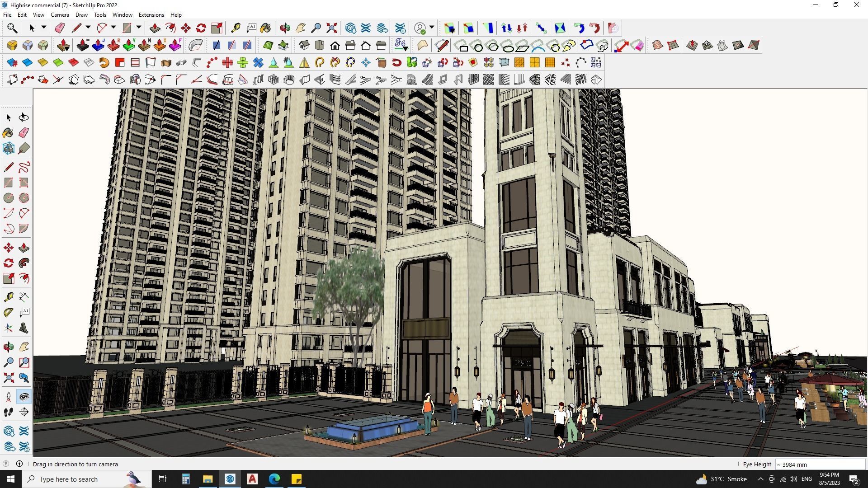
Task: Select the Rotated Rectangle tool in the left toolbar
Action: [24, 183]
